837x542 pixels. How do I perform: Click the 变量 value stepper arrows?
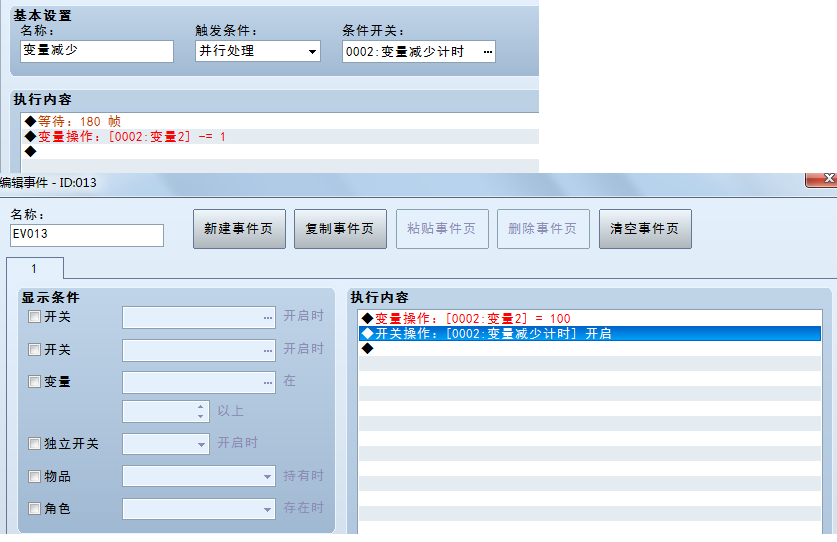pyautogui.click(x=200, y=411)
